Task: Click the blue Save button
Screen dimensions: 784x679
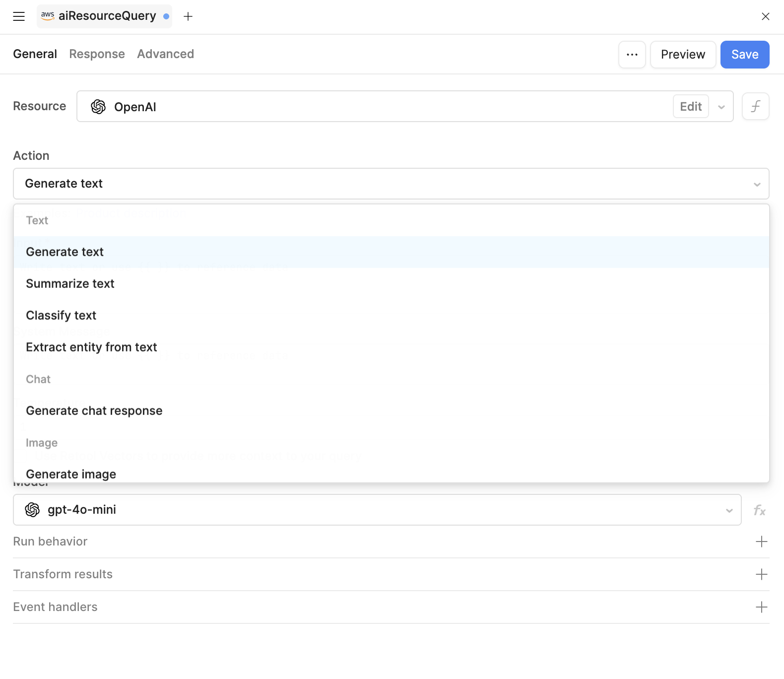Action: [745, 55]
